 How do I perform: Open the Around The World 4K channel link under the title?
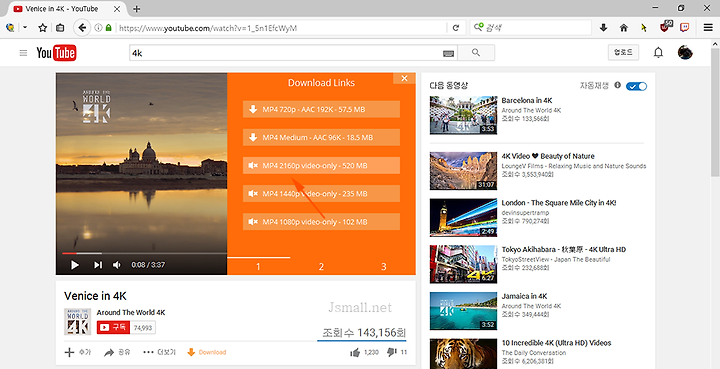coord(131,313)
